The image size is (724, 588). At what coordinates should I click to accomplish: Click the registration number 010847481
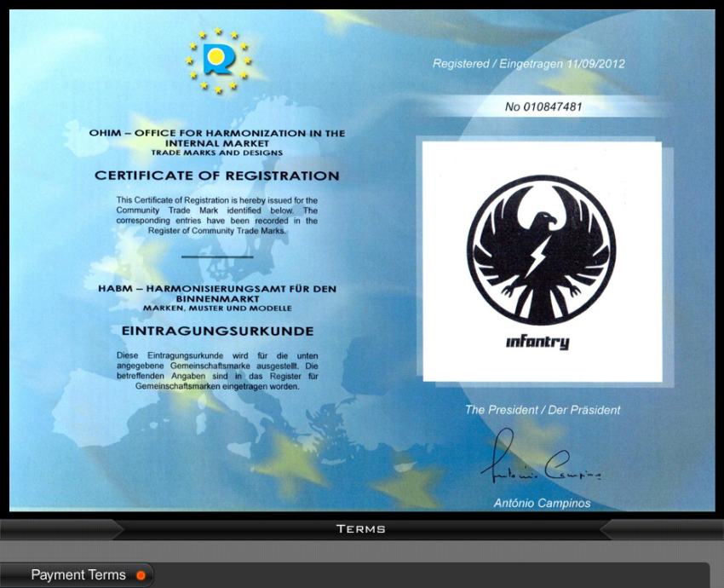pos(543,107)
